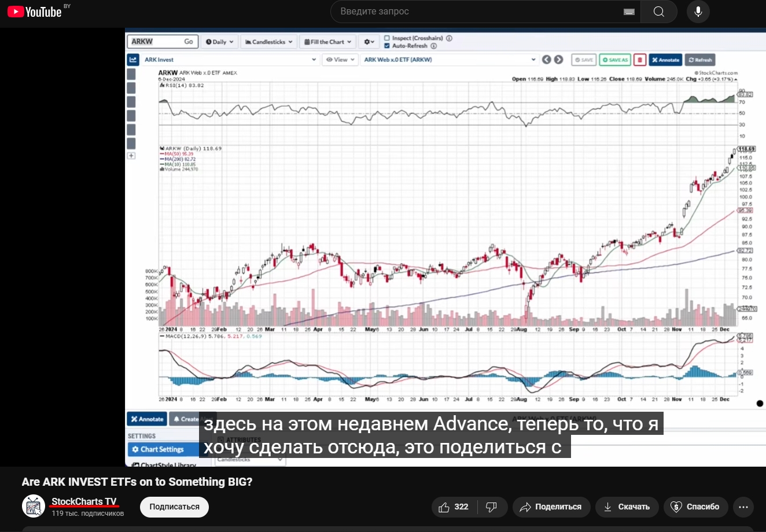This screenshot has width=766, height=532.
Task: Go to next chart arrow button
Action: 558,60
